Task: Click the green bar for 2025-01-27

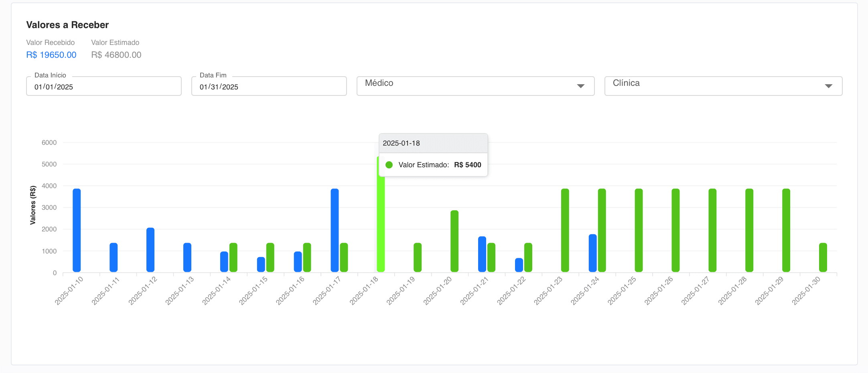Action: [713, 230]
